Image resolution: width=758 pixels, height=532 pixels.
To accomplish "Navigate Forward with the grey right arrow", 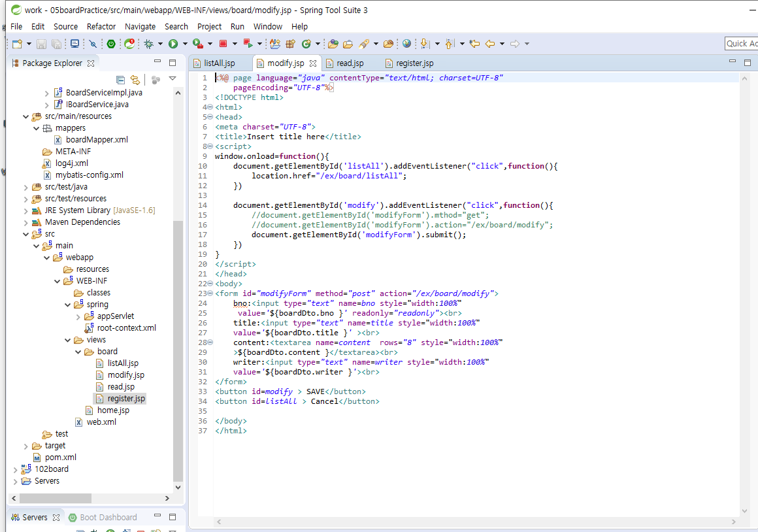I will point(515,44).
